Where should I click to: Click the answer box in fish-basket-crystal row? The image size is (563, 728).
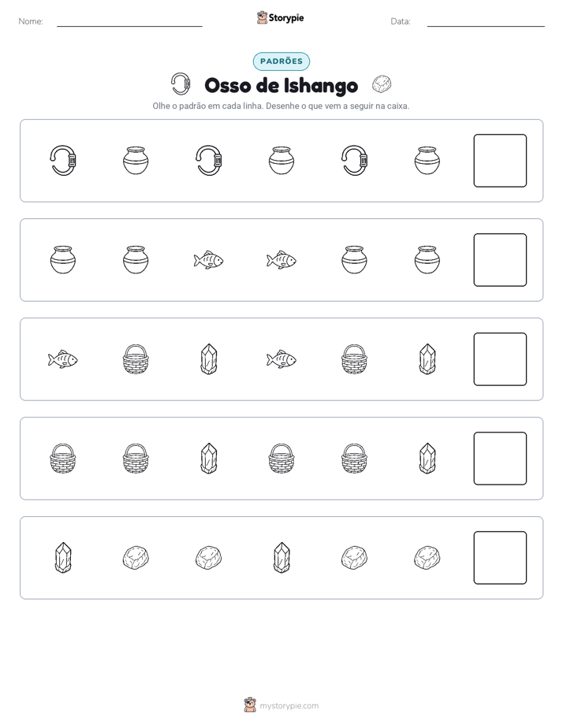coord(500,359)
